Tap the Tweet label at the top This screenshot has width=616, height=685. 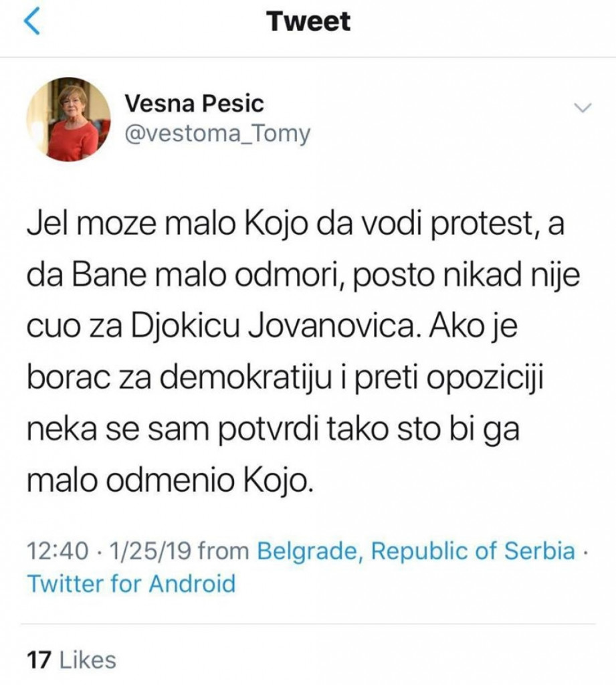[x=308, y=20]
